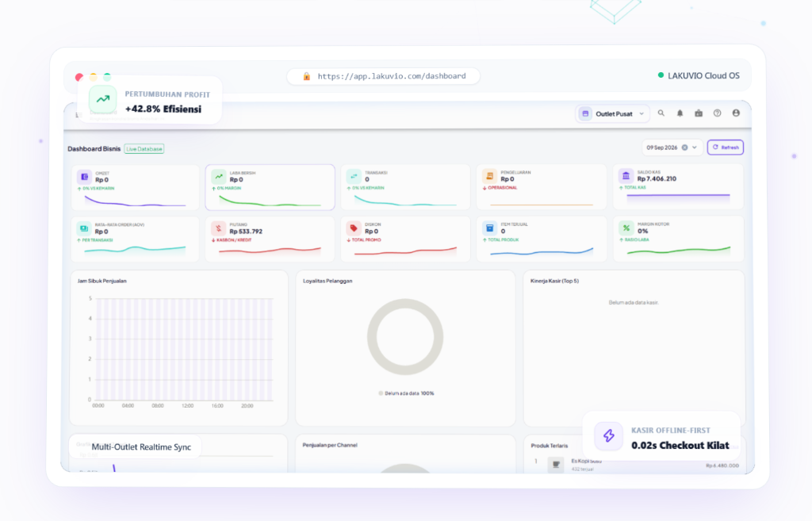Click the Saldo Kas bank icon
Viewport: 812px width, 521px height.
pyautogui.click(x=626, y=175)
